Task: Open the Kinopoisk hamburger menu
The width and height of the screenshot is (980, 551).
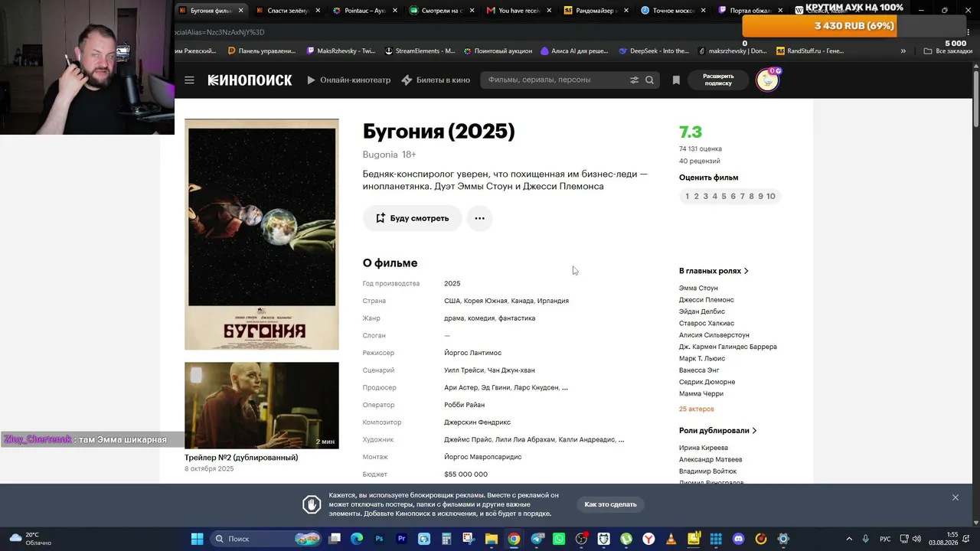Action: (x=189, y=80)
